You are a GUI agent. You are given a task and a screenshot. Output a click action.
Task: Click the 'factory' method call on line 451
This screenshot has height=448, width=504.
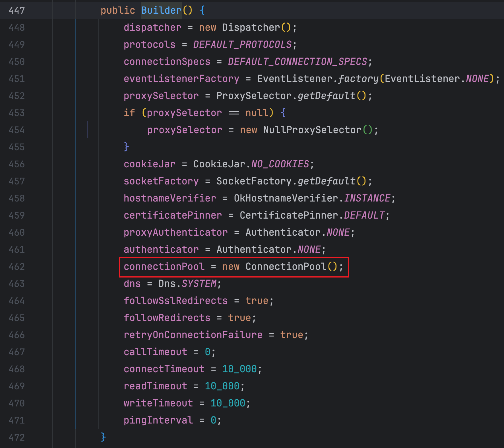point(358,79)
